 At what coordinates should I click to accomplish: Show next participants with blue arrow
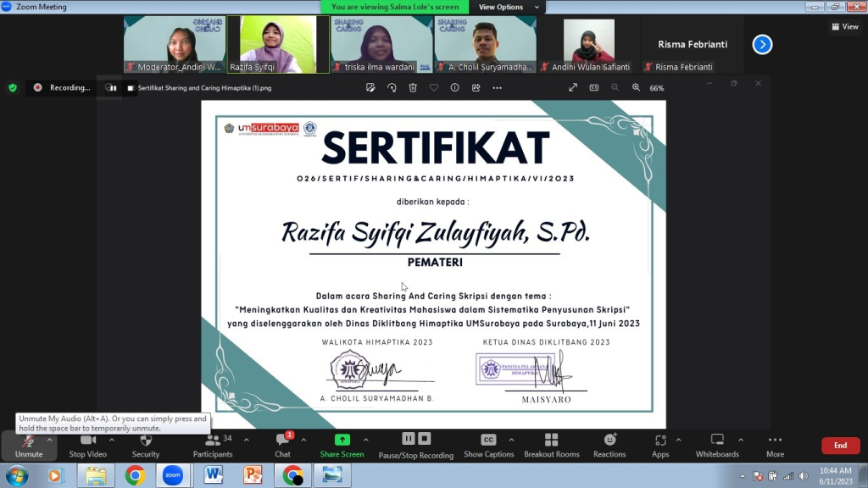point(762,44)
